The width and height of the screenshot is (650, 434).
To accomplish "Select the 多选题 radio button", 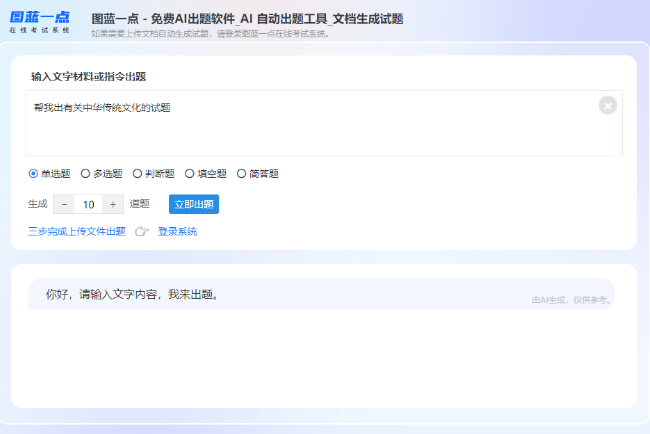I will [85, 174].
